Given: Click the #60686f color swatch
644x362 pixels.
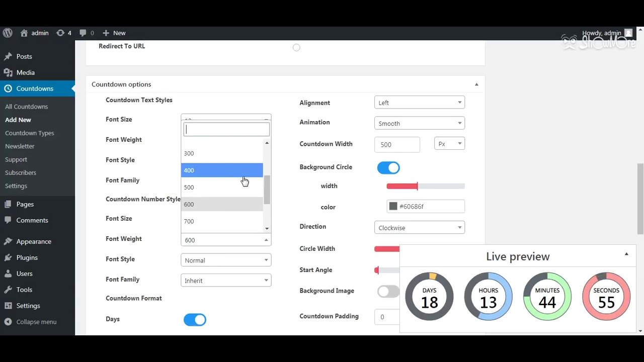Looking at the screenshot, I should pos(393,207).
